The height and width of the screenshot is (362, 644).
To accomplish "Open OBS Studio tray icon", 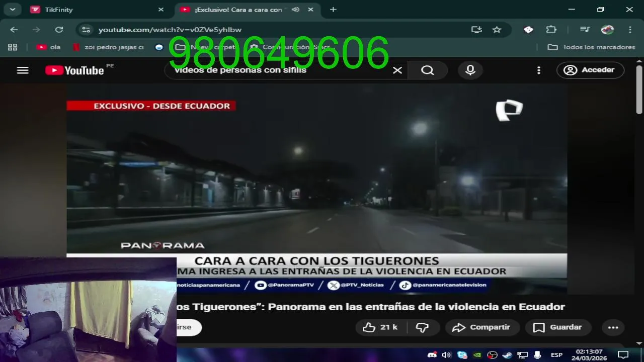I will pyautogui.click(x=492, y=355).
